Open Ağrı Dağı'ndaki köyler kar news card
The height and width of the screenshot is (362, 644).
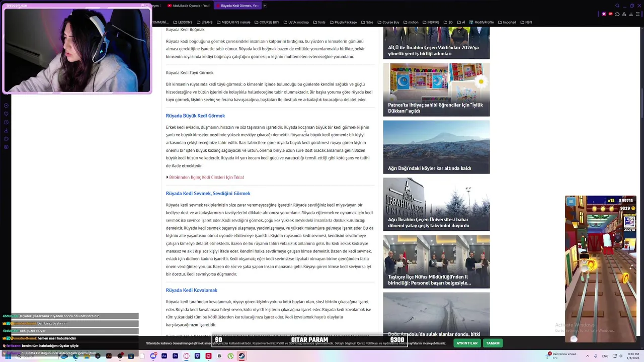436,147
